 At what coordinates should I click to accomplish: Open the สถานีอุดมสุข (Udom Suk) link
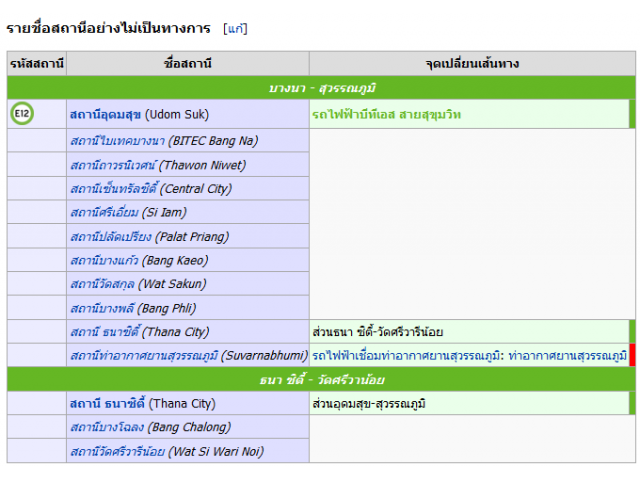click(107, 115)
